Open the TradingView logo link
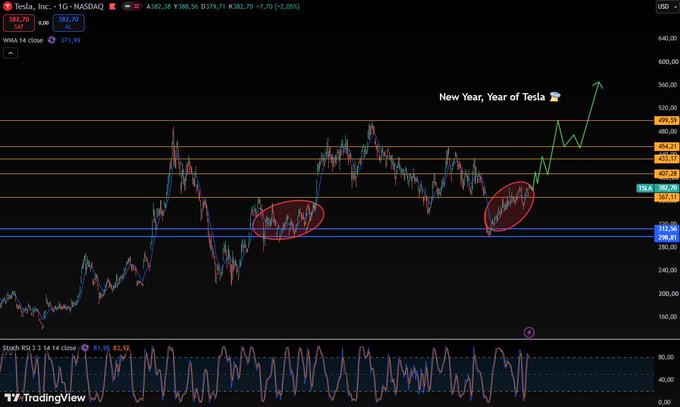680x407 pixels. 45,397
